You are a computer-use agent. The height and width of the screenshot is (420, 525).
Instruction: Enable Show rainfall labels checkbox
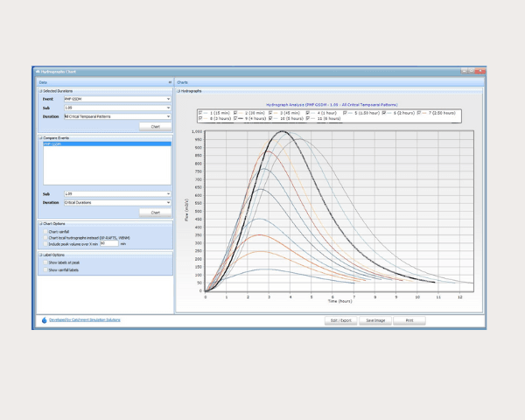click(x=45, y=270)
